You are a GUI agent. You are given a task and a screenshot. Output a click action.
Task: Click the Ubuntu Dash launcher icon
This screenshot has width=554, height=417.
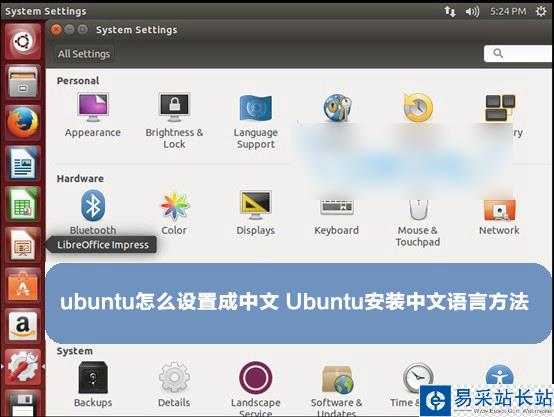click(23, 41)
